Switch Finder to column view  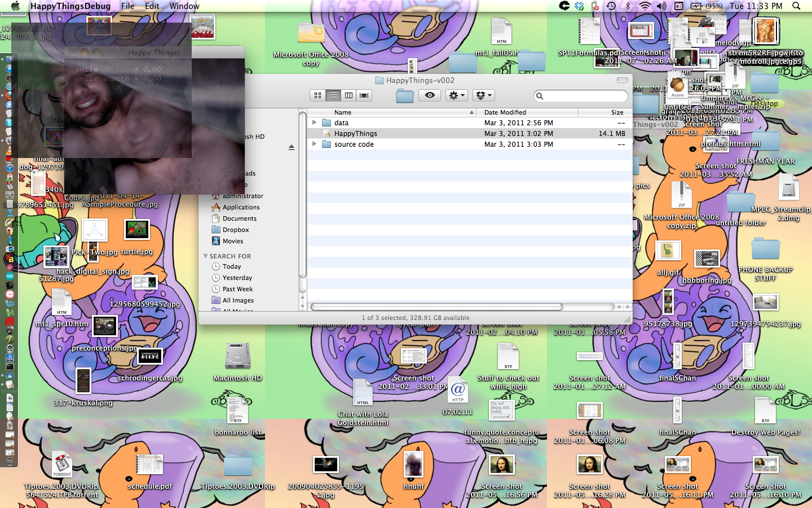(348, 95)
